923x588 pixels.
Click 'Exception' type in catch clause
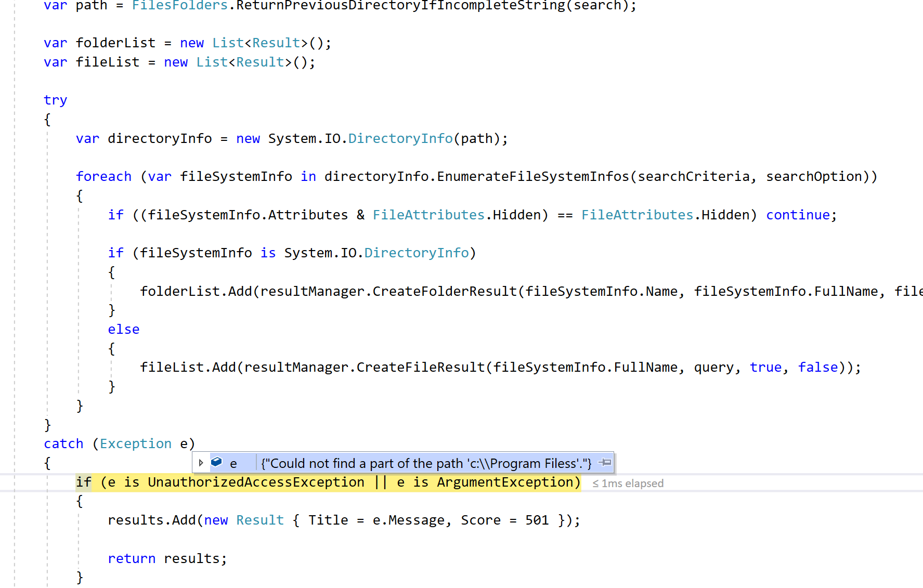[136, 444]
